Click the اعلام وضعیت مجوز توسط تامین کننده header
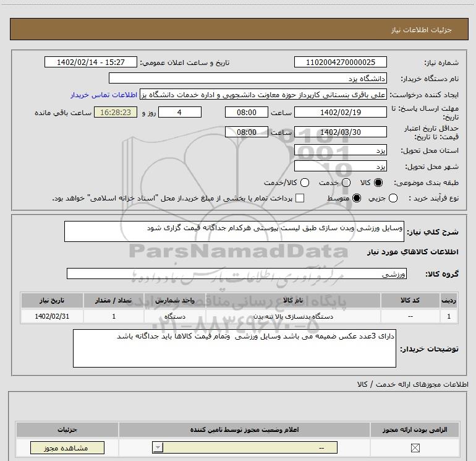Viewport: 476px width, 461px height. [244, 429]
